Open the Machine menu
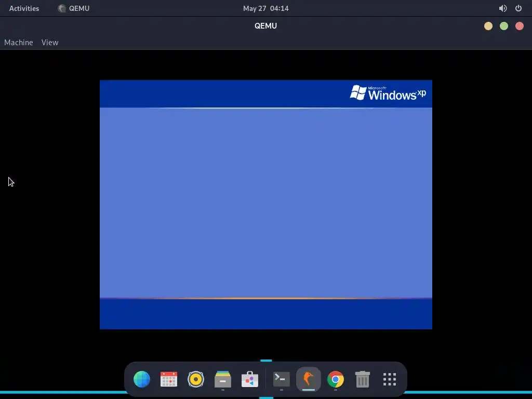Image resolution: width=532 pixels, height=399 pixels. pos(19,43)
